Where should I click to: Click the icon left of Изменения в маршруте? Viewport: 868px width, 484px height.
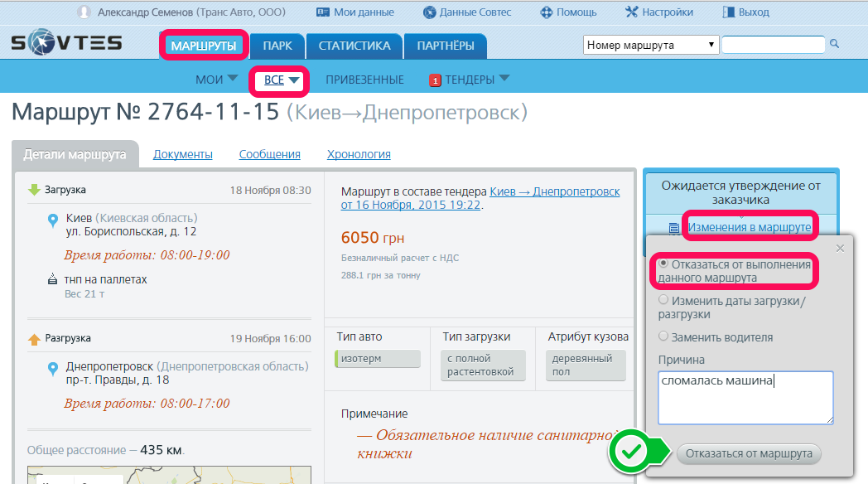pos(673,228)
